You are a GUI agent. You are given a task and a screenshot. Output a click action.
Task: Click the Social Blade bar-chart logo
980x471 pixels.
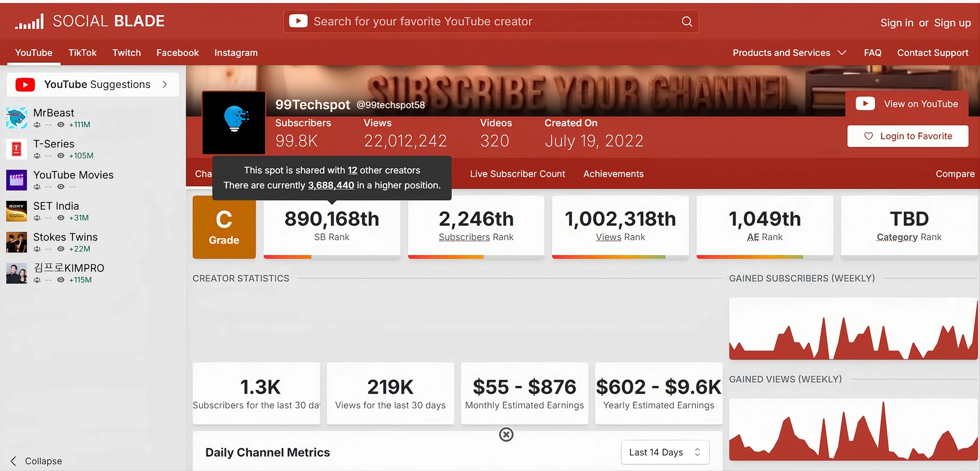[29, 21]
